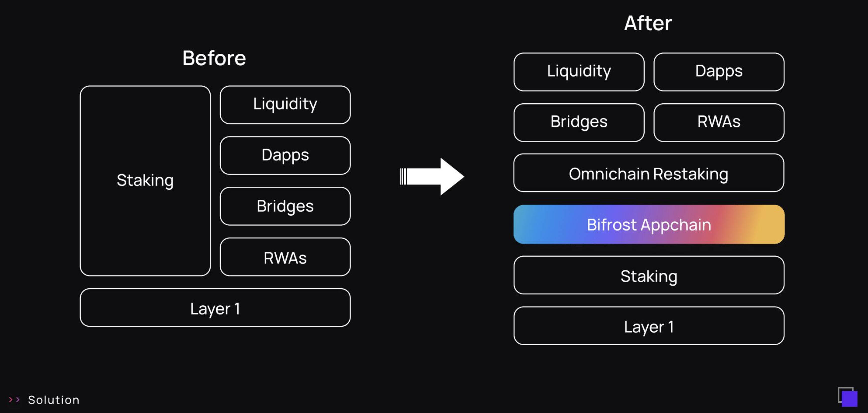
Task: Click the Liquidity box in After diagram
Action: (579, 72)
